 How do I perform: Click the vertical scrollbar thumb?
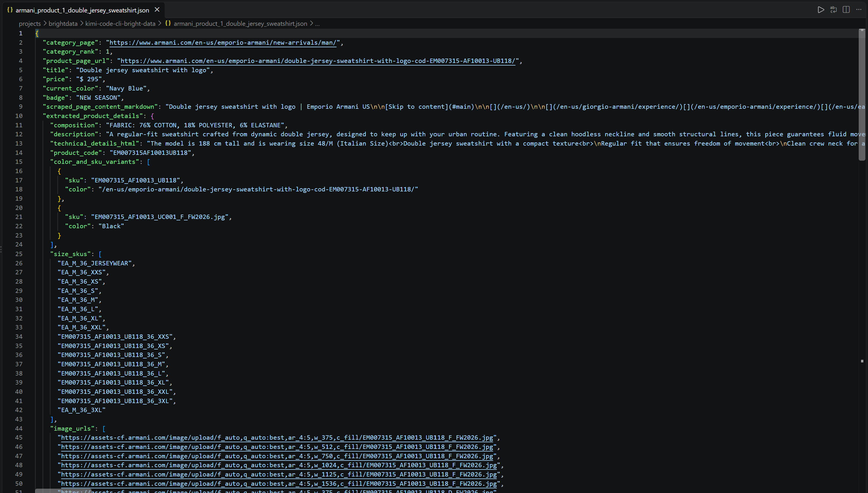tap(862, 95)
